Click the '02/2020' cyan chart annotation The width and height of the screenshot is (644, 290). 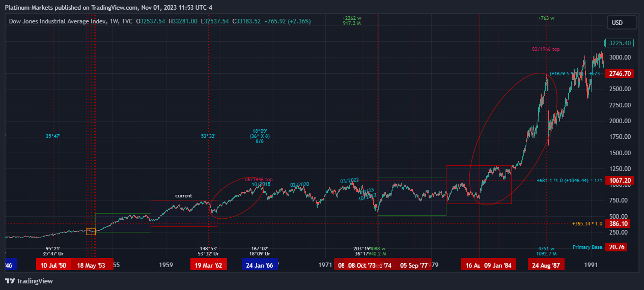point(299,184)
